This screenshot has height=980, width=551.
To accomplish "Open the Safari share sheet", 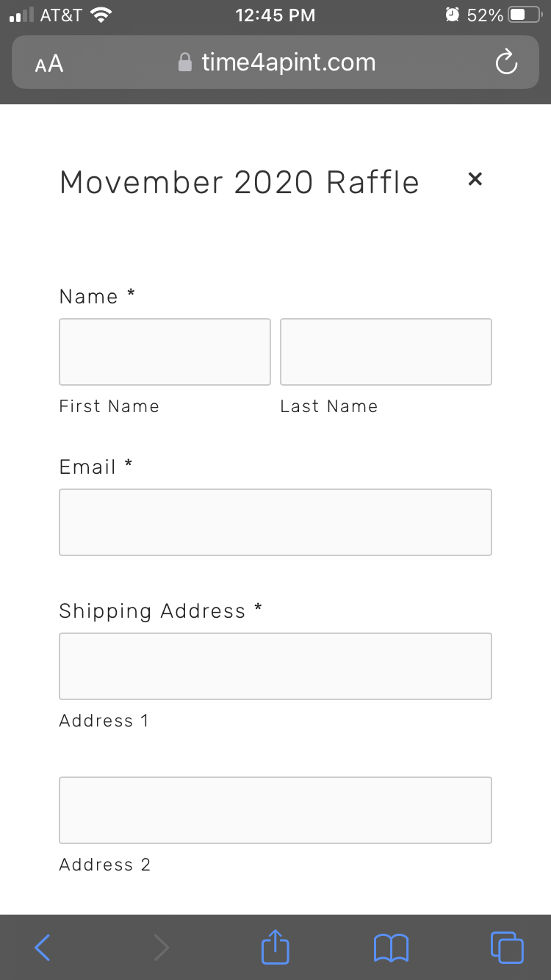I will pos(275,947).
